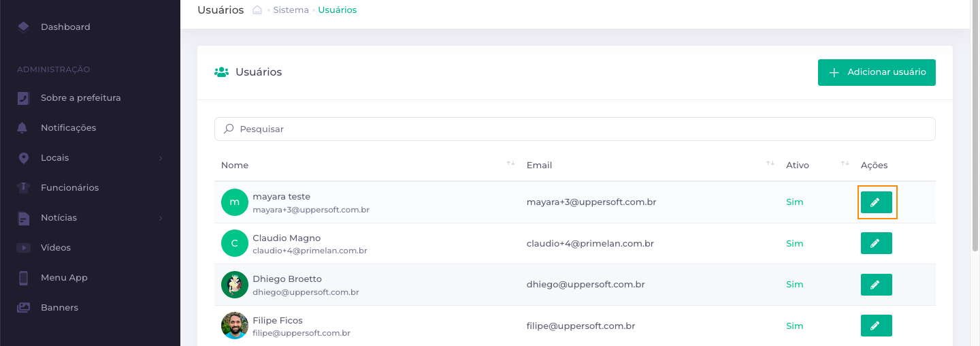Click the magnifier icon in search box
Viewport: 980px width, 346px height.
(x=229, y=129)
